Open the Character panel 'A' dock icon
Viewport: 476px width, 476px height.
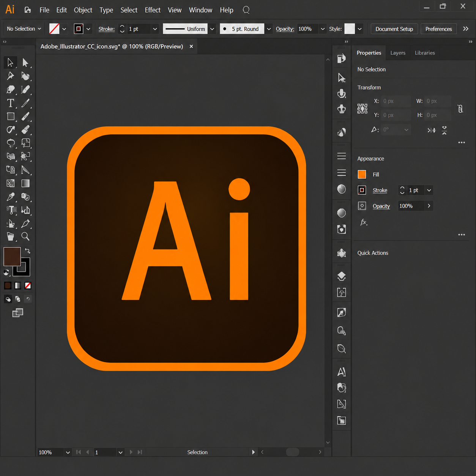[x=341, y=372]
